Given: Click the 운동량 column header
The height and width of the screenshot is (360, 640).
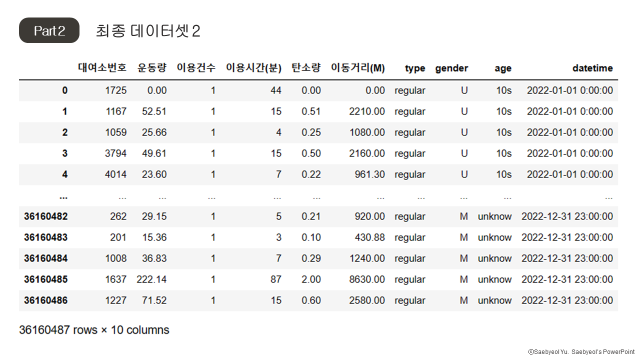Looking at the screenshot, I should (152, 68).
